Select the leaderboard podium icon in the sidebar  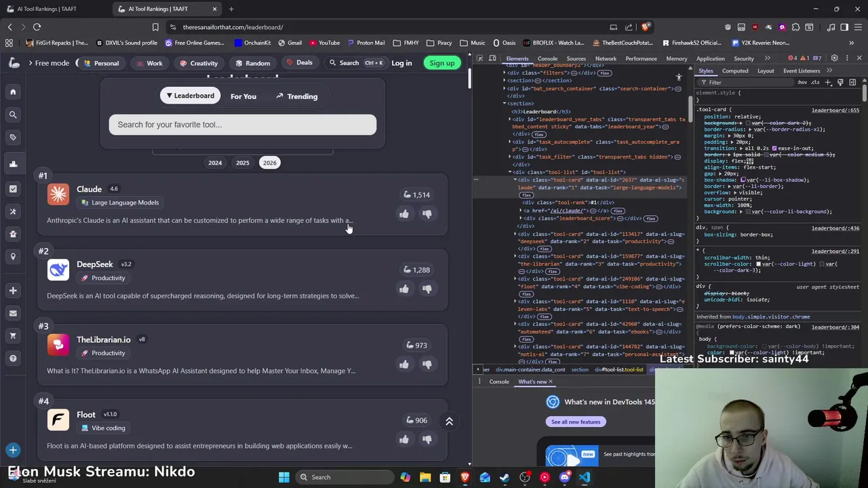click(13, 164)
